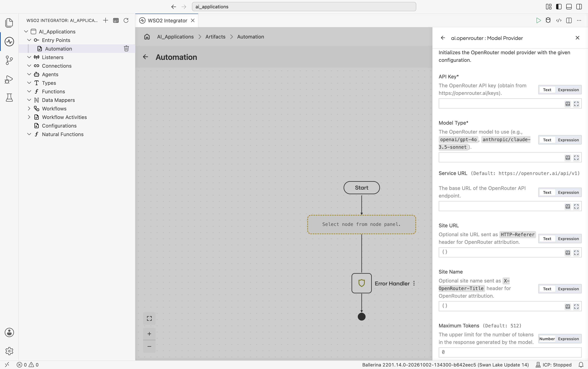Open the Testing flask icon

[x=9, y=98]
